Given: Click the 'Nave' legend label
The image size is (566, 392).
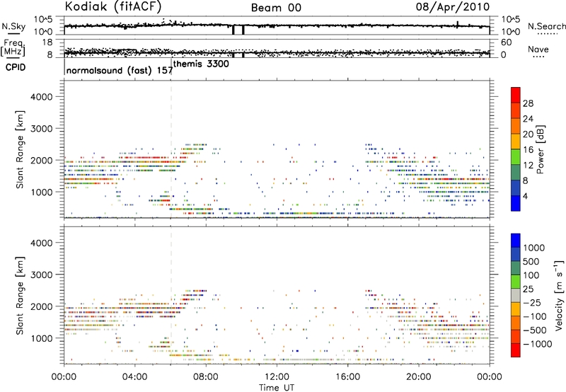Looking at the screenshot, I should tap(538, 49).
